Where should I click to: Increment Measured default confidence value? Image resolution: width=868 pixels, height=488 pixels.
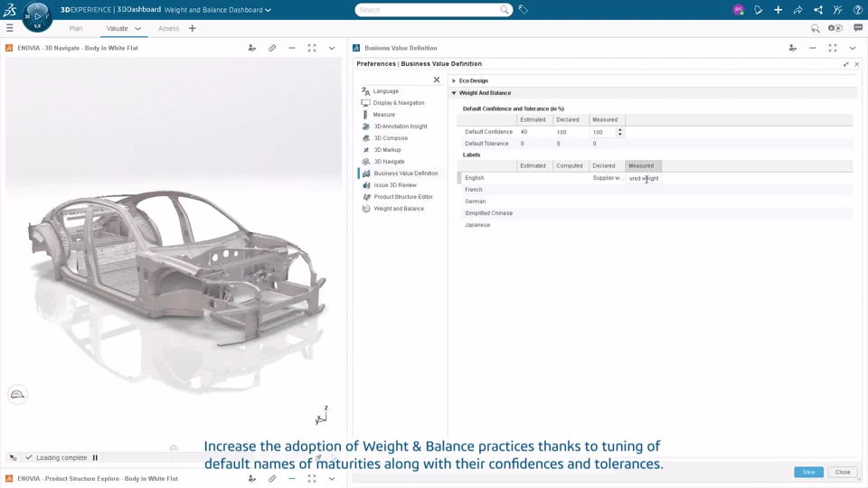[620, 130]
